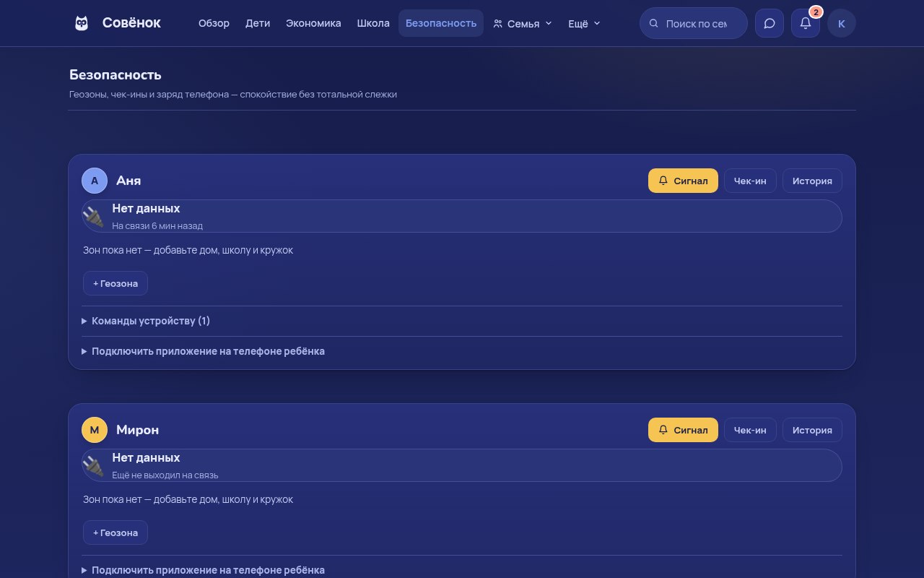Open the chat messages icon
The image size is (924, 578).
tap(770, 23)
